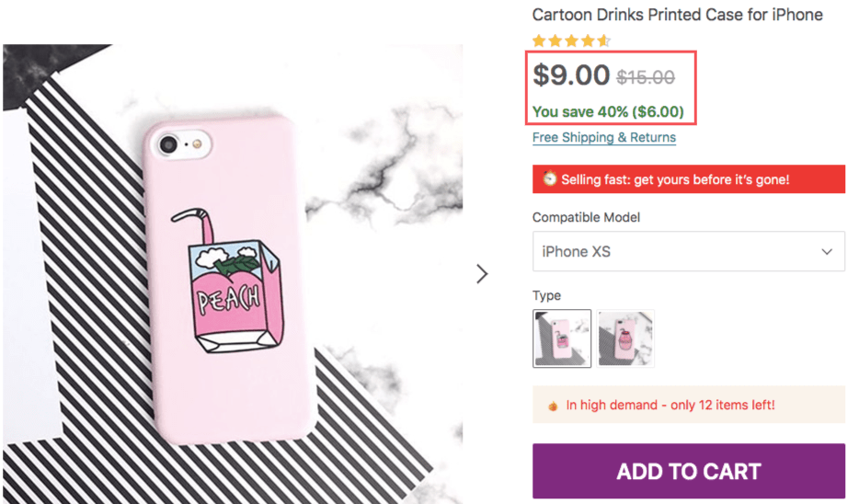Click the You save 40% text
The image size is (859, 504).
pos(608,112)
